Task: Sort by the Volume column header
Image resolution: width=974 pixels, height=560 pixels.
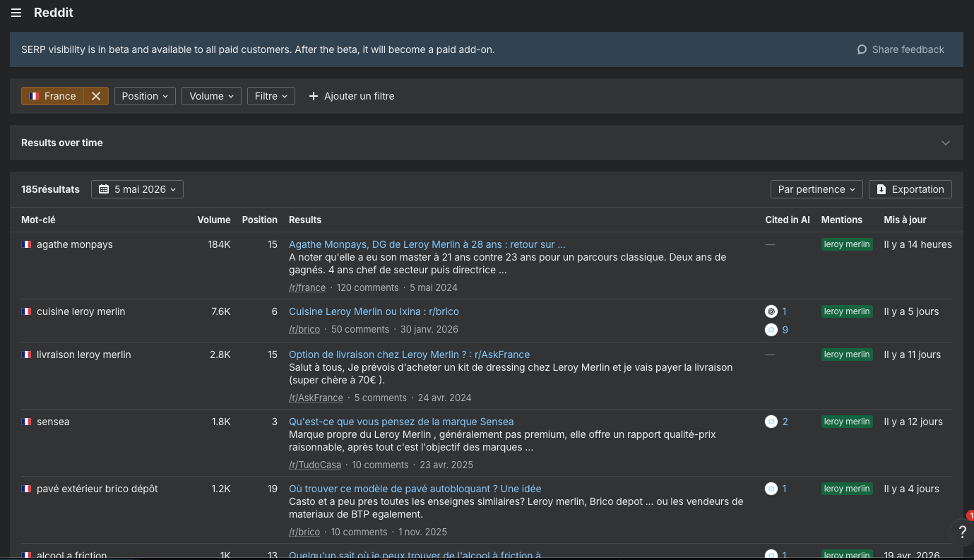Action: (x=214, y=220)
